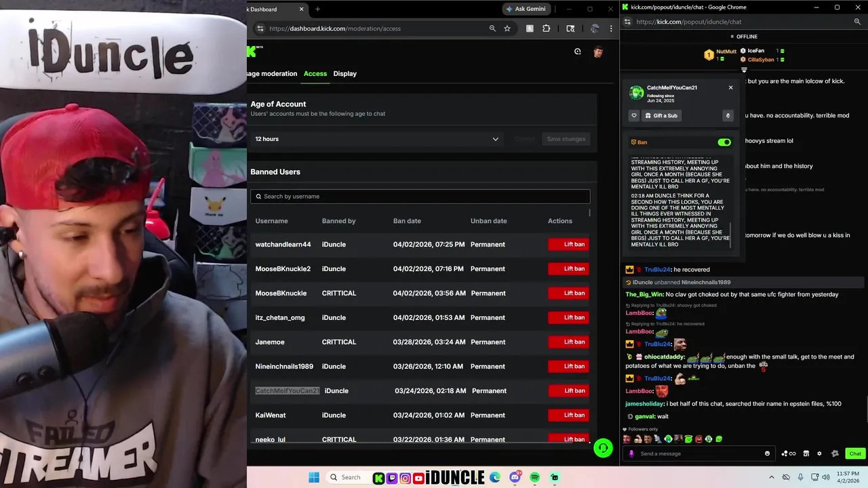
Task: Open the profile avatar menu in dashboard
Action: coord(597,52)
